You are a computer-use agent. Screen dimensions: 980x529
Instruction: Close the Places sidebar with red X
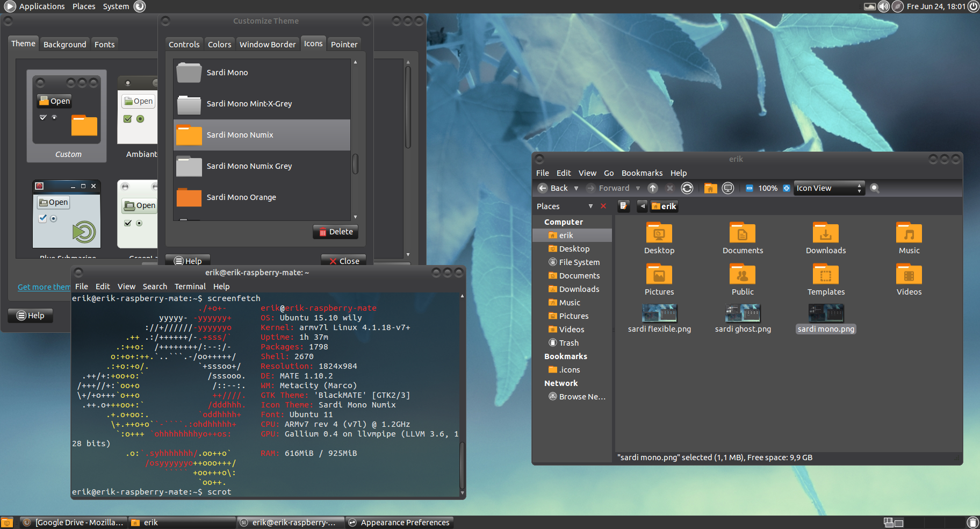[603, 206]
